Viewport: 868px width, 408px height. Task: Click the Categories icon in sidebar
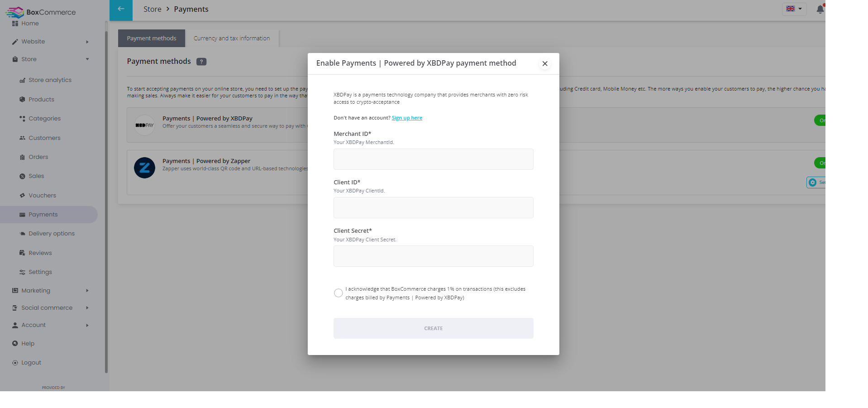pos(22,119)
